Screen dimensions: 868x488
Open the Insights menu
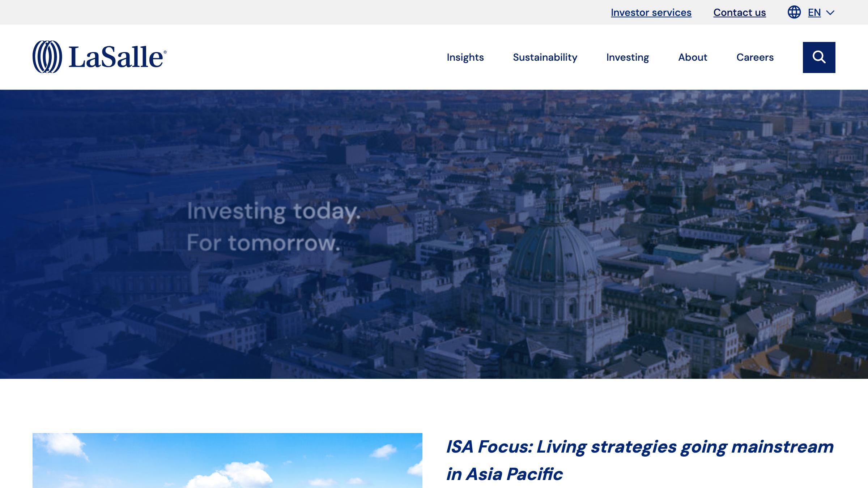pos(465,57)
